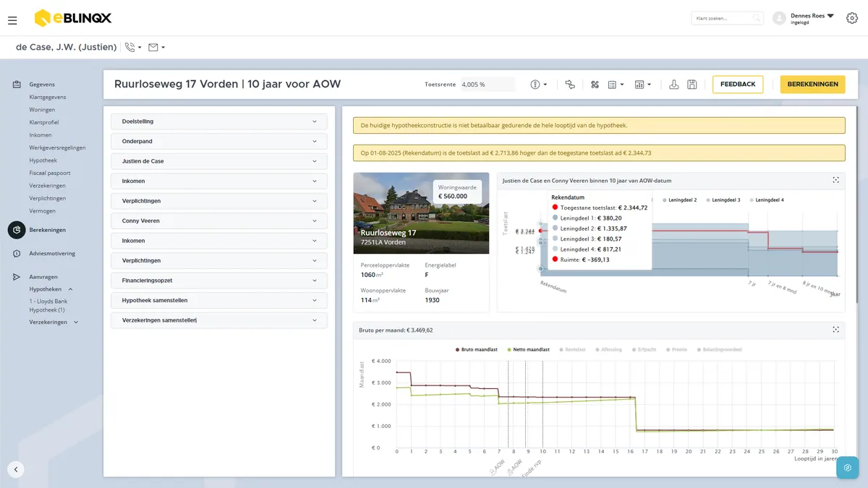868x488 pixels.
Task: Open Vermogen in the sidebar
Action: coord(42,211)
